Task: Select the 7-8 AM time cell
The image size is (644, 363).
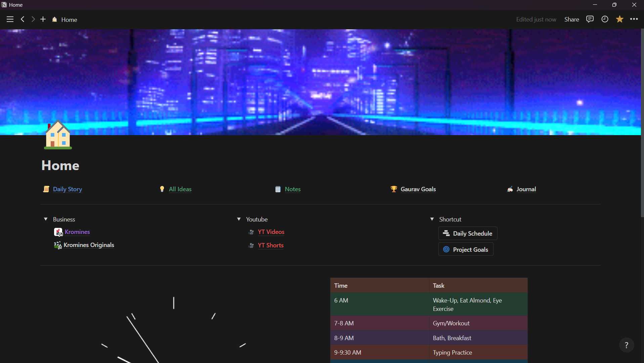Action: pyautogui.click(x=380, y=323)
